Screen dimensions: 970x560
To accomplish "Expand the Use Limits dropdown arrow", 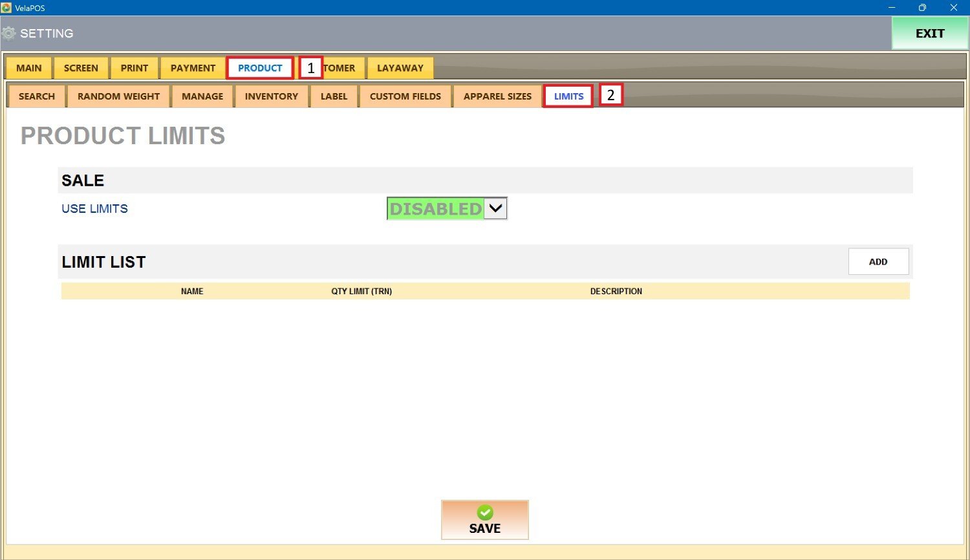I will tap(495, 209).
